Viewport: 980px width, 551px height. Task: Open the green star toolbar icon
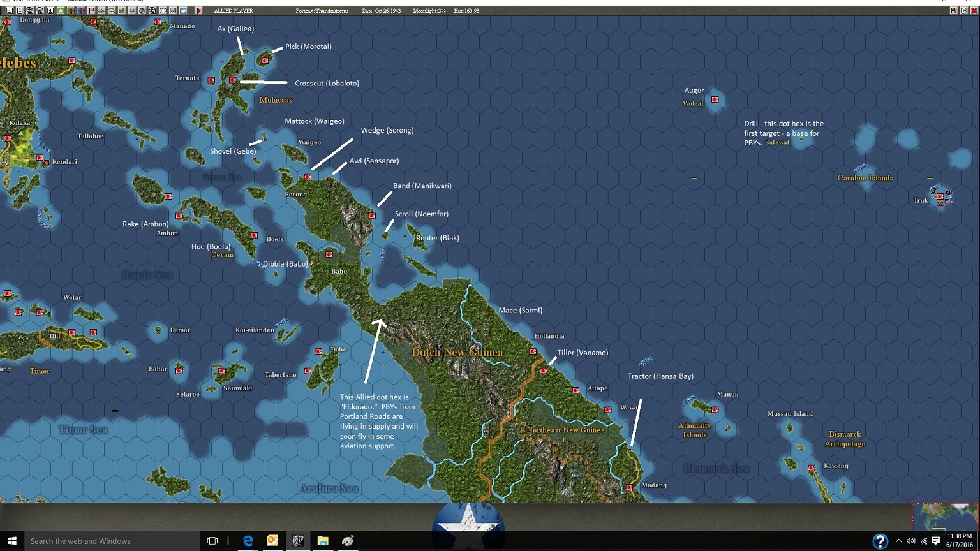[x=61, y=11]
